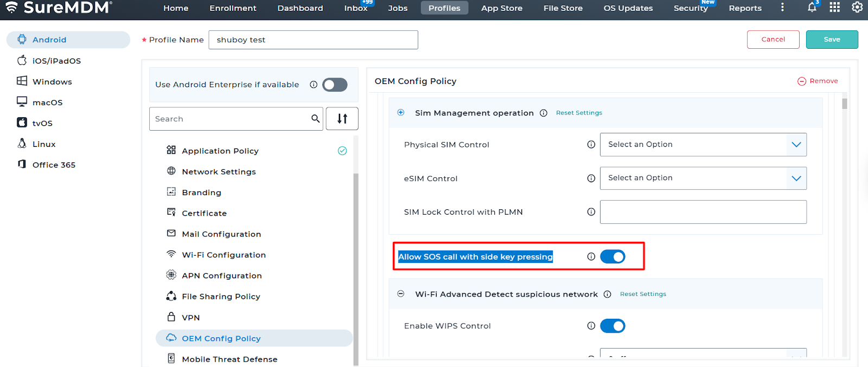This screenshot has height=367, width=868.
Task: Toggle Use Android Enterprise if available switch
Action: [x=335, y=85]
